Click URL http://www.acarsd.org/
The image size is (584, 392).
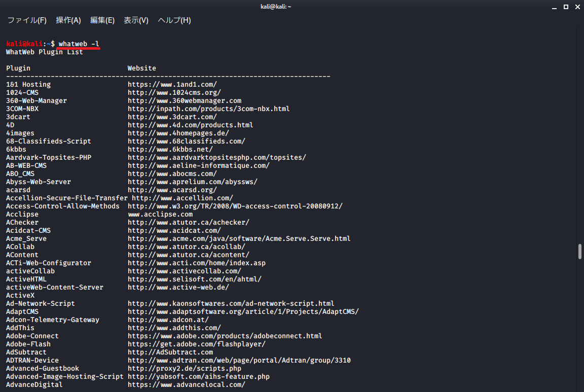click(x=172, y=190)
